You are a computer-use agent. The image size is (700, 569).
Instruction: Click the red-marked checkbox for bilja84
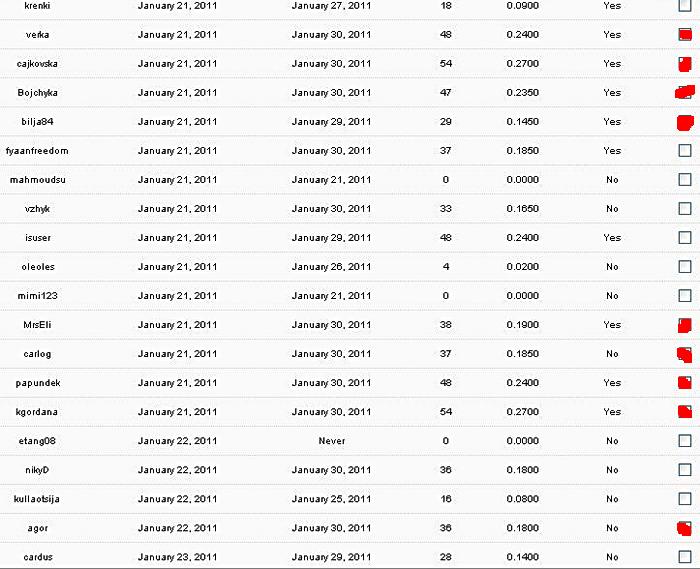(685, 122)
